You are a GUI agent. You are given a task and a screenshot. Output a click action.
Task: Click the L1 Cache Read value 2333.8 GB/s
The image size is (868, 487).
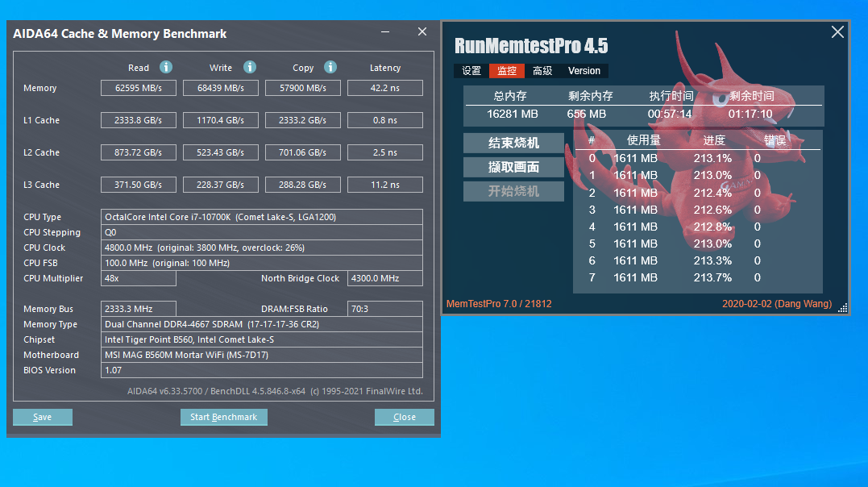click(139, 120)
